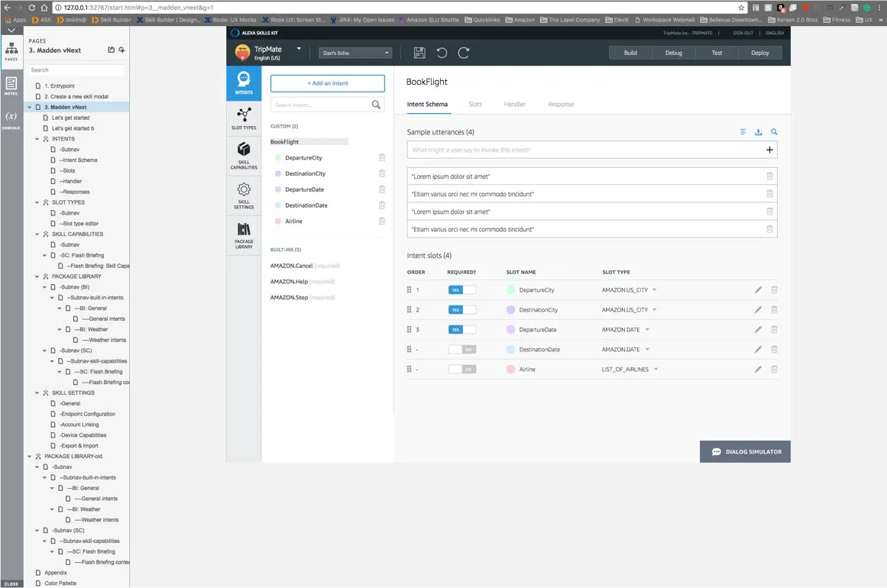Delete the DestinationDate slot table row
This screenshot has height=588, width=887.
(774, 350)
